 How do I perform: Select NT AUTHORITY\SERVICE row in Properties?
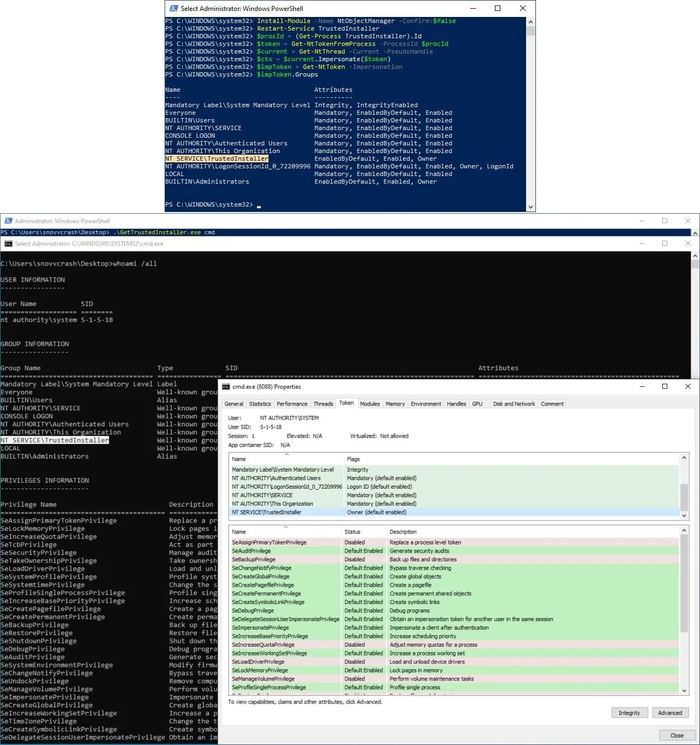click(454, 495)
